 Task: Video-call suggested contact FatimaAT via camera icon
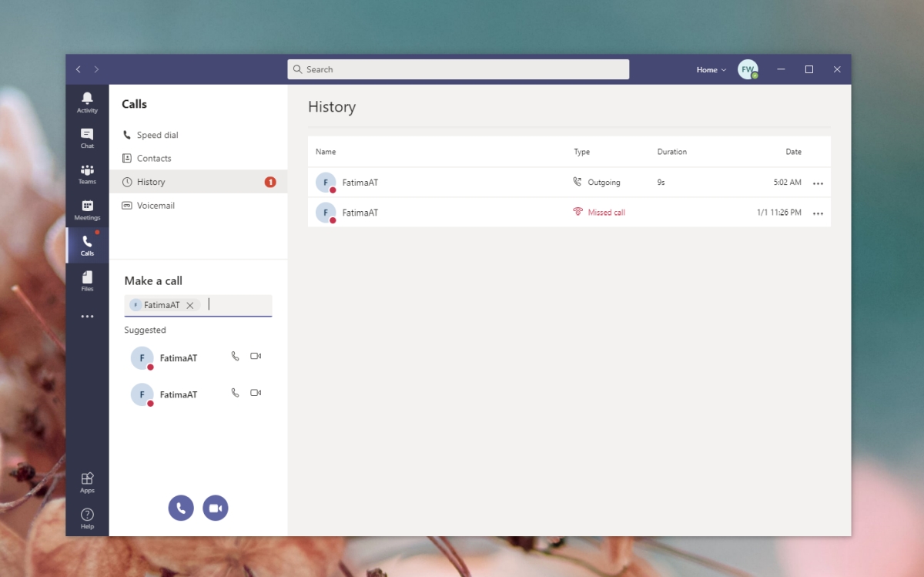tap(255, 356)
